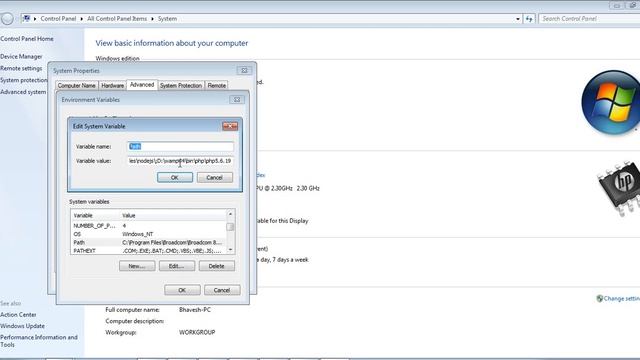Open Windows Update link
The width and height of the screenshot is (640, 360).
(x=22, y=326)
